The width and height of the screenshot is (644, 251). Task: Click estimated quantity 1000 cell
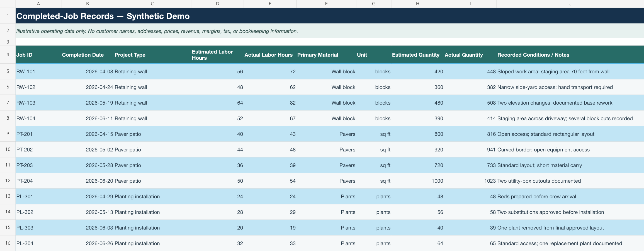tap(417, 181)
